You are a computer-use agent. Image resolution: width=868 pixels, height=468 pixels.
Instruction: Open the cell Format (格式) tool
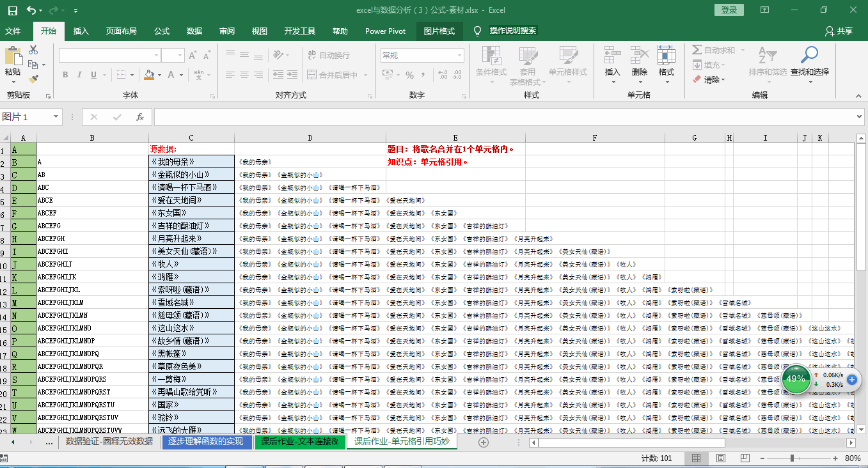pyautogui.click(x=667, y=56)
